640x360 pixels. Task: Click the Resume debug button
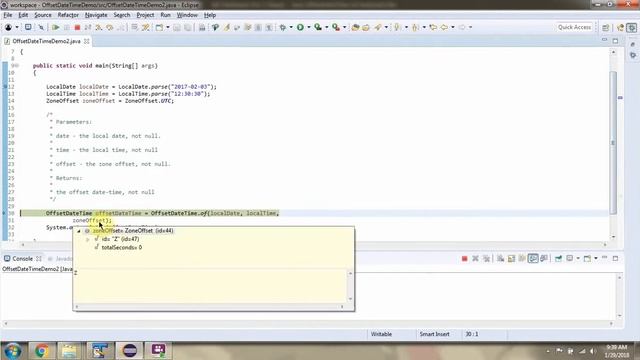pyautogui.click(x=56, y=27)
